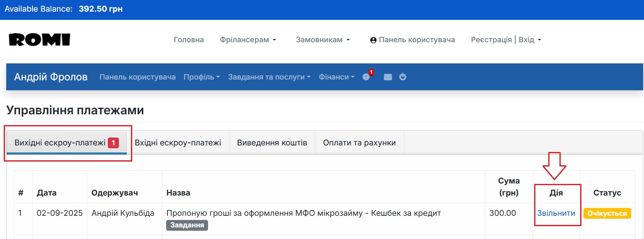Click the Звільнити payment release link
This screenshot has height=239, width=644.
click(557, 212)
